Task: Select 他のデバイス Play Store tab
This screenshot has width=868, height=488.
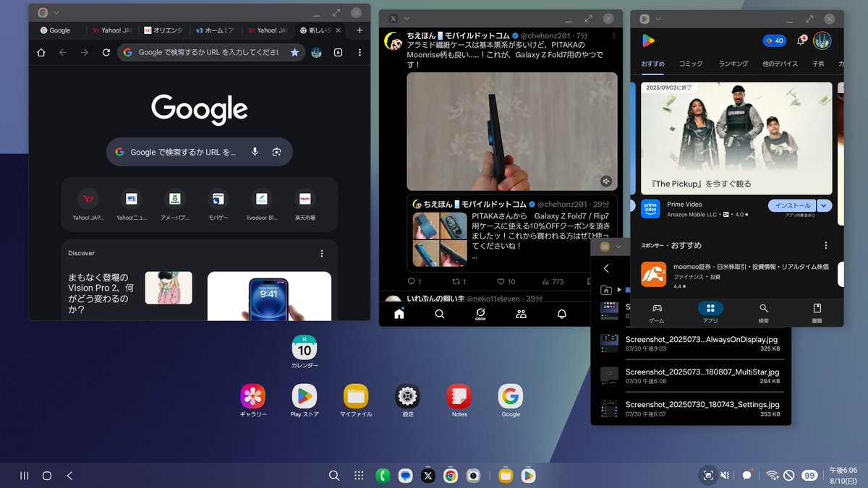Action: (780, 64)
